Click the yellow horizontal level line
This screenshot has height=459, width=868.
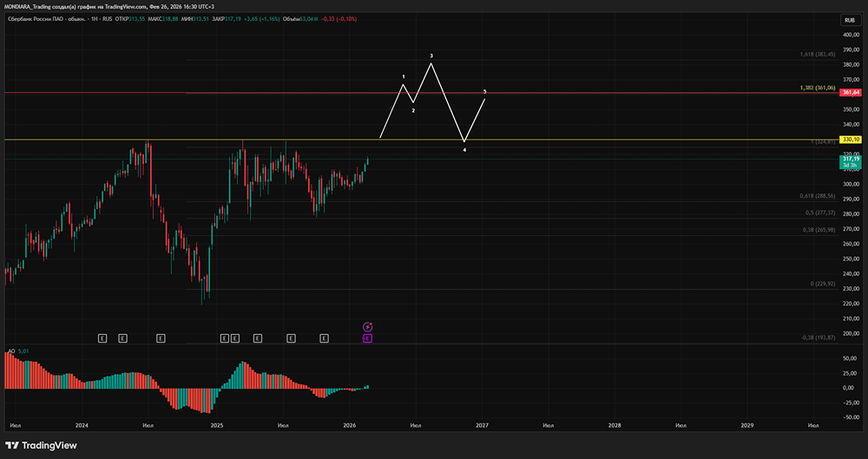click(x=421, y=140)
